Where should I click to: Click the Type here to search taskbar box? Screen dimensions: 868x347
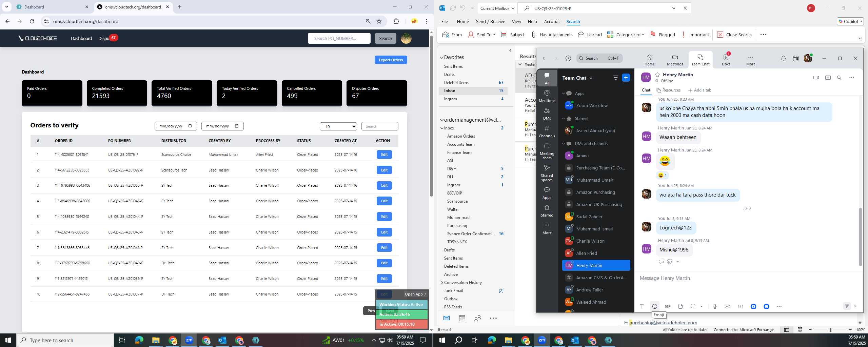[x=65, y=340]
